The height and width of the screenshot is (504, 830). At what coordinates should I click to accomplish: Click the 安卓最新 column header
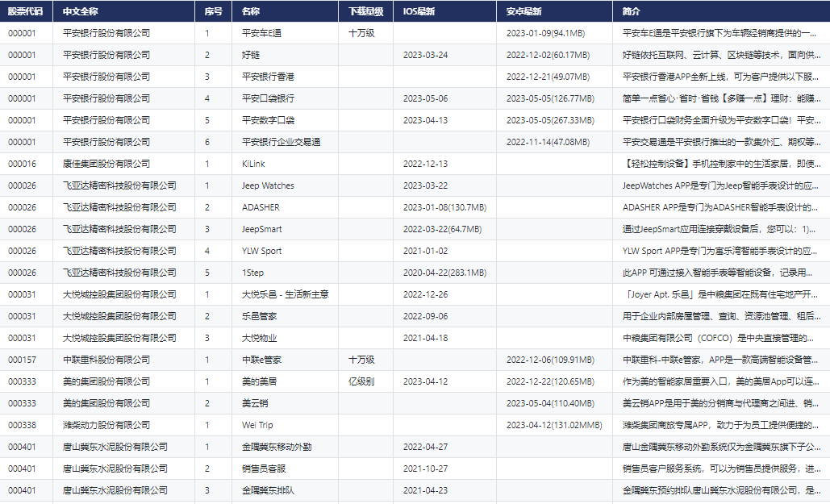pos(554,11)
